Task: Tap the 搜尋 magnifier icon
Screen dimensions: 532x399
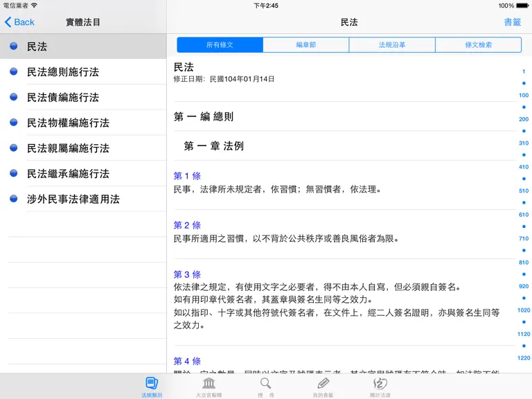Action: point(266,383)
